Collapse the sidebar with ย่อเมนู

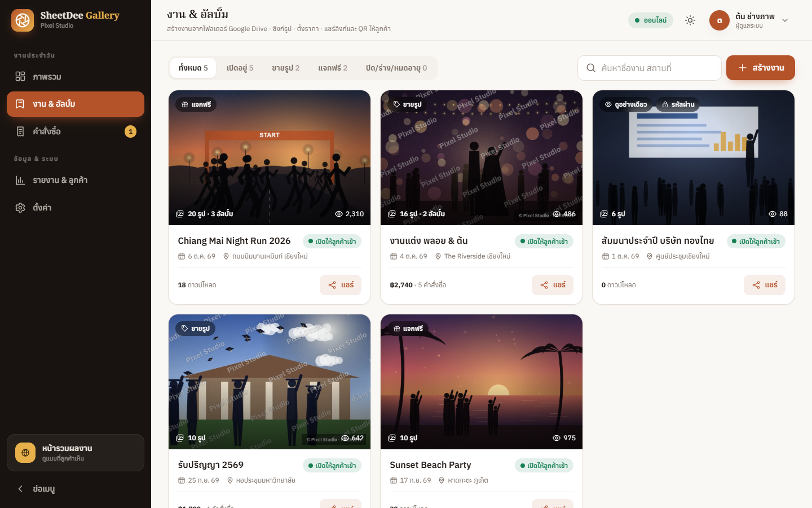tap(76, 489)
